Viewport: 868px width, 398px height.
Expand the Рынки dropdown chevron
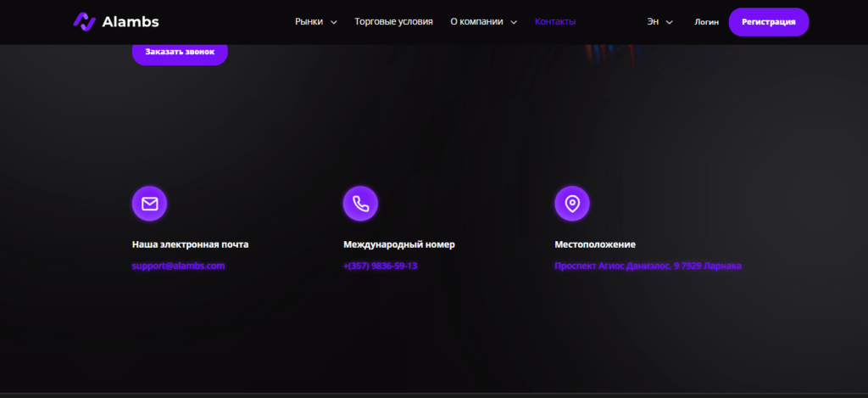334,22
